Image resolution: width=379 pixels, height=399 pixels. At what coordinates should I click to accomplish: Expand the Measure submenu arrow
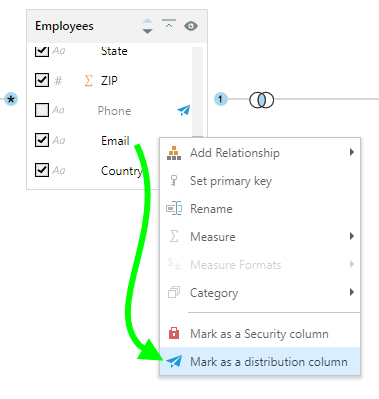[352, 236]
